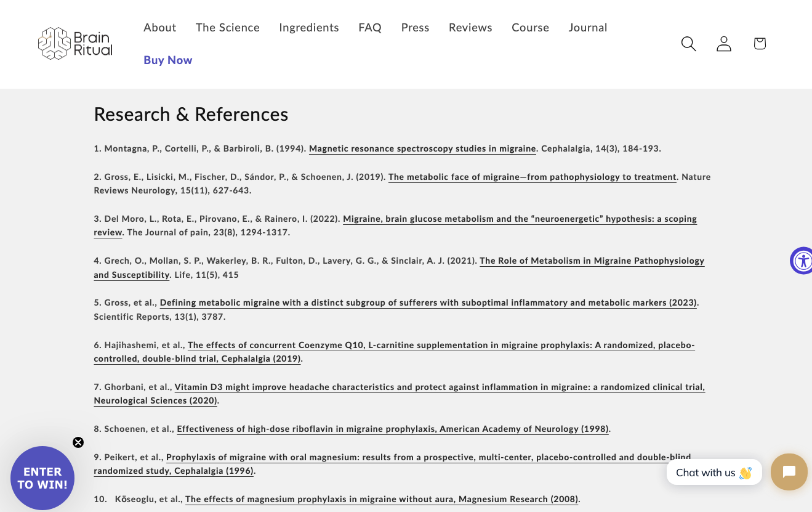Open The metabolic face of migraine link
This screenshot has height=512, width=812.
pyautogui.click(x=533, y=177)
